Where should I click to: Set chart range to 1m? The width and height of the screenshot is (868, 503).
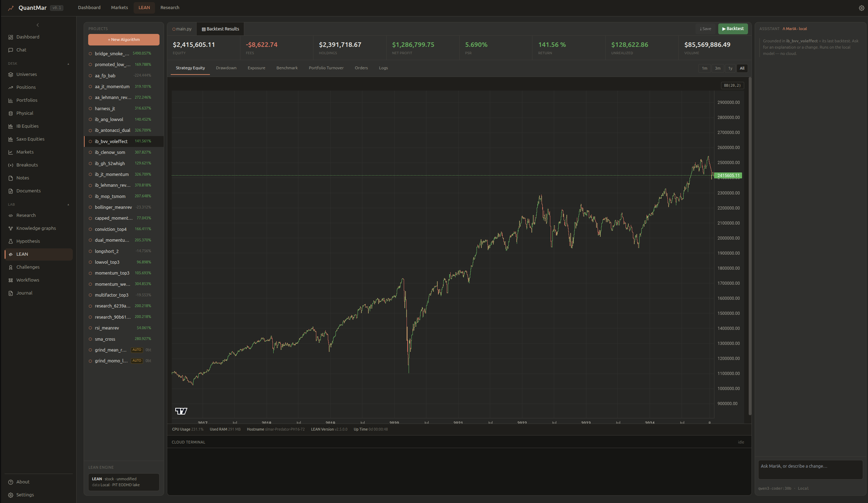pos(704,68)
